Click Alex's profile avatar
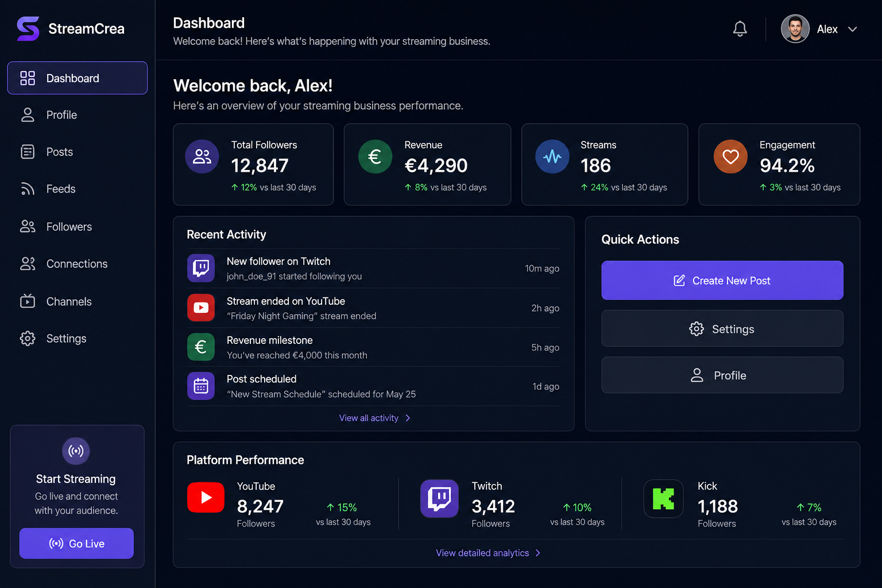The width and height of the screenshot is (882, 588). 795,29
